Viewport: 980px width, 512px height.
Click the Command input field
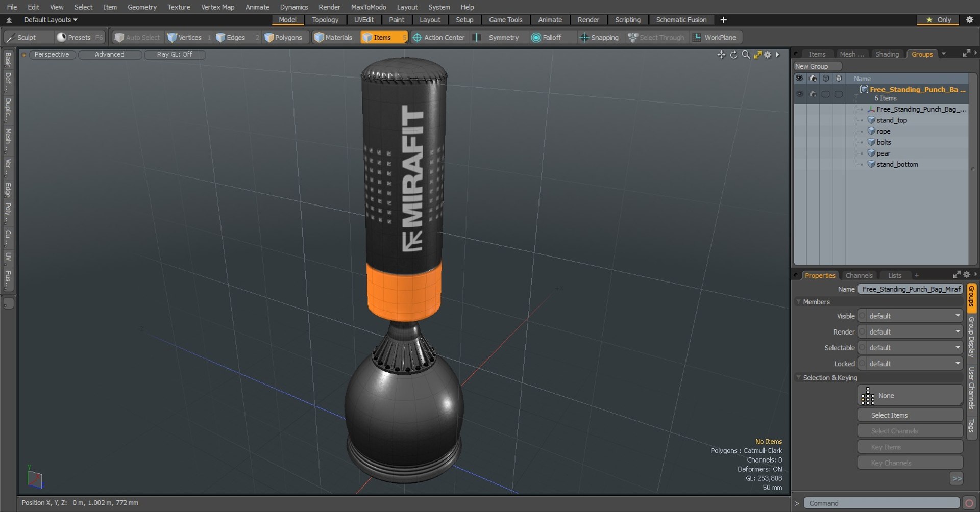(x=881, y=503)
